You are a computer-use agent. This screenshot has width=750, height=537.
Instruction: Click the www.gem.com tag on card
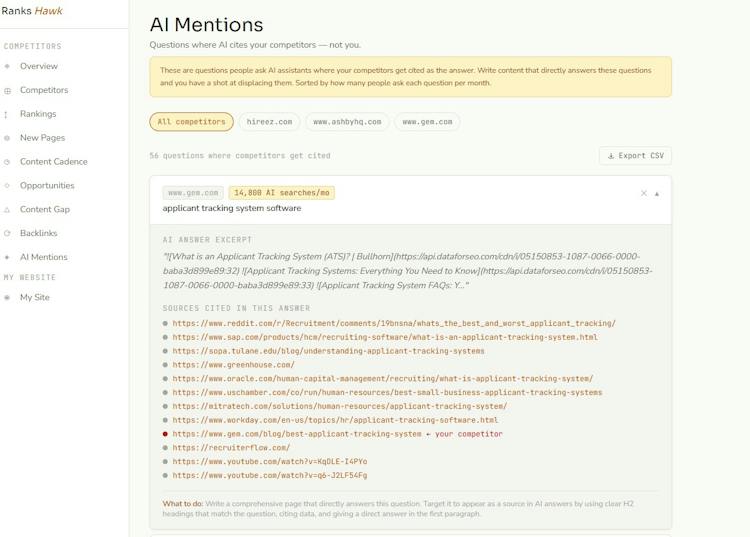193,193
